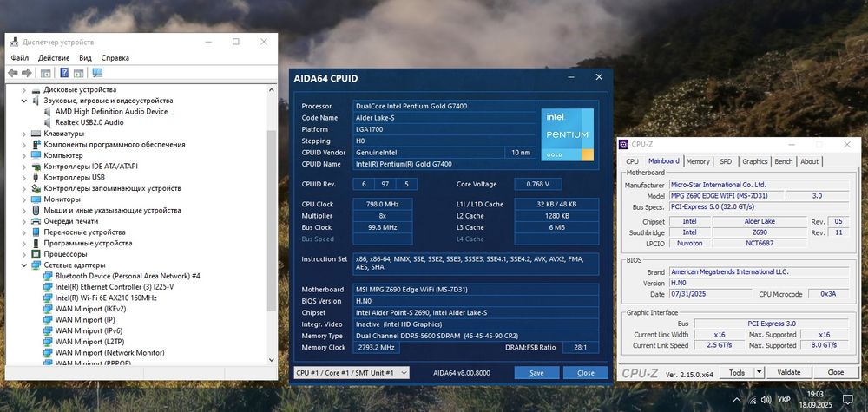868x412 pixels.
Task: Open the Действие menu
Action: pyautogui.click(x=54, y=57)
